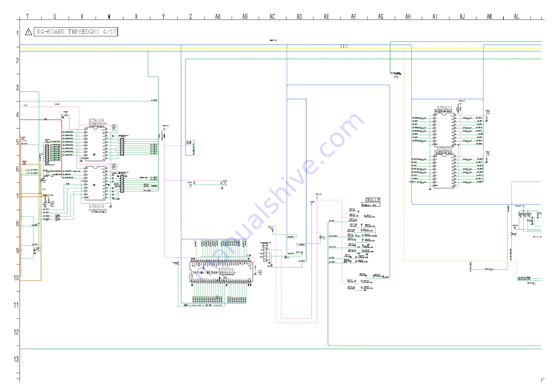This screenshot has height=392, width=555.
Task: Click column header AJ in the top ruler
Action: tap(462, 16)
